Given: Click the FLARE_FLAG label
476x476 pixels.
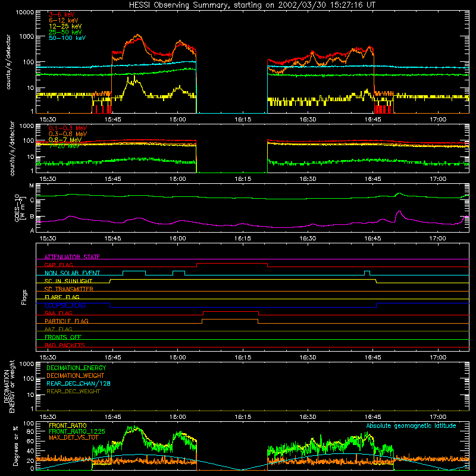Looking at the screenshot, I should 62,297.
